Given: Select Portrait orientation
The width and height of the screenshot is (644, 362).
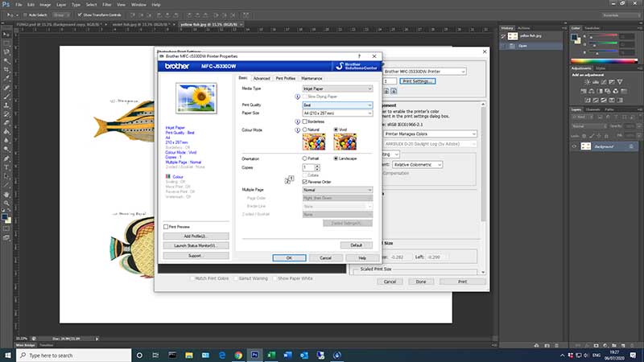Looking at the screenshot, I should click(x=304, y=158).
